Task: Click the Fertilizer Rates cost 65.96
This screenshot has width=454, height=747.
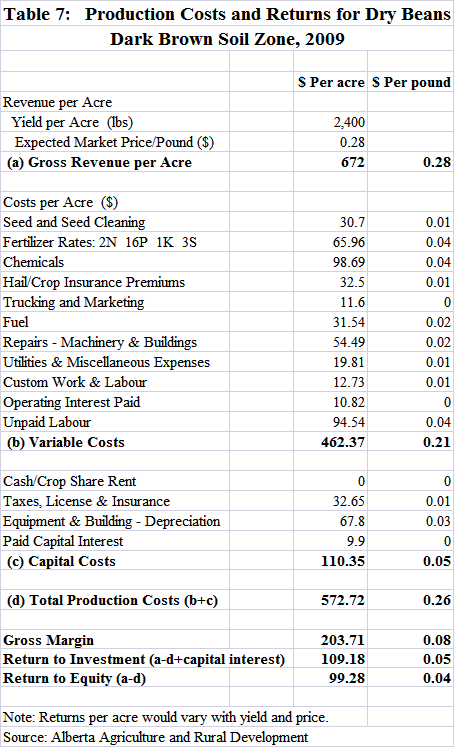Action: pyautogui.click(x=349, y=242)
